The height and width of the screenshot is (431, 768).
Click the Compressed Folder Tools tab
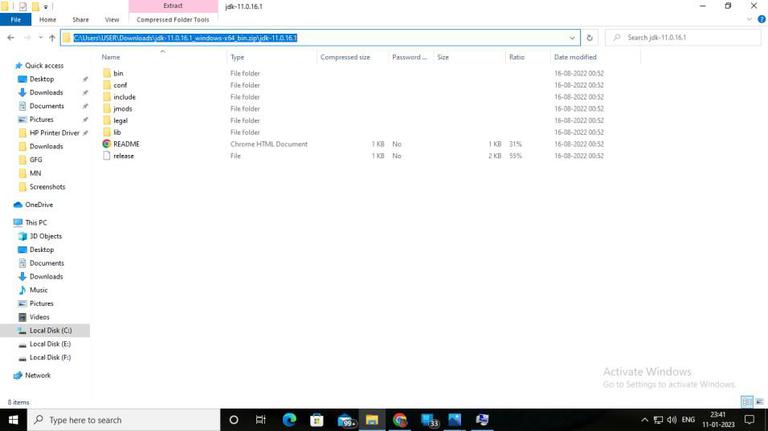pyautogui.click(x=173, y=20)
